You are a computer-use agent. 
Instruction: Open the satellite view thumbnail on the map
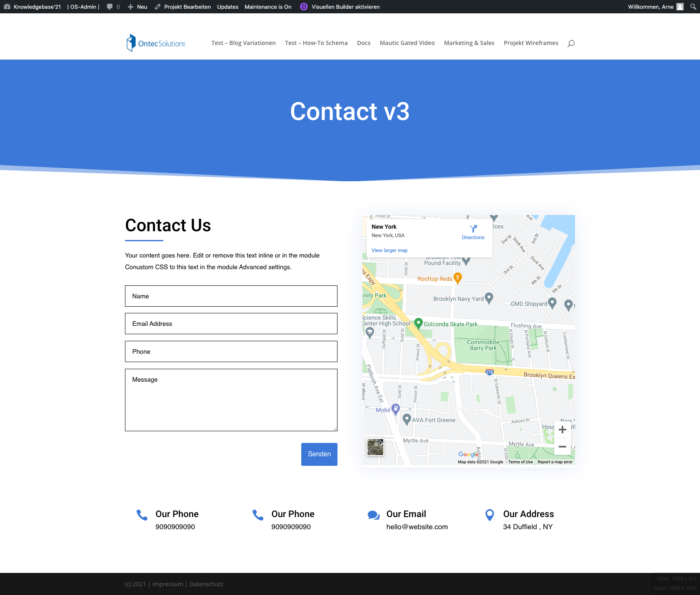375,447
